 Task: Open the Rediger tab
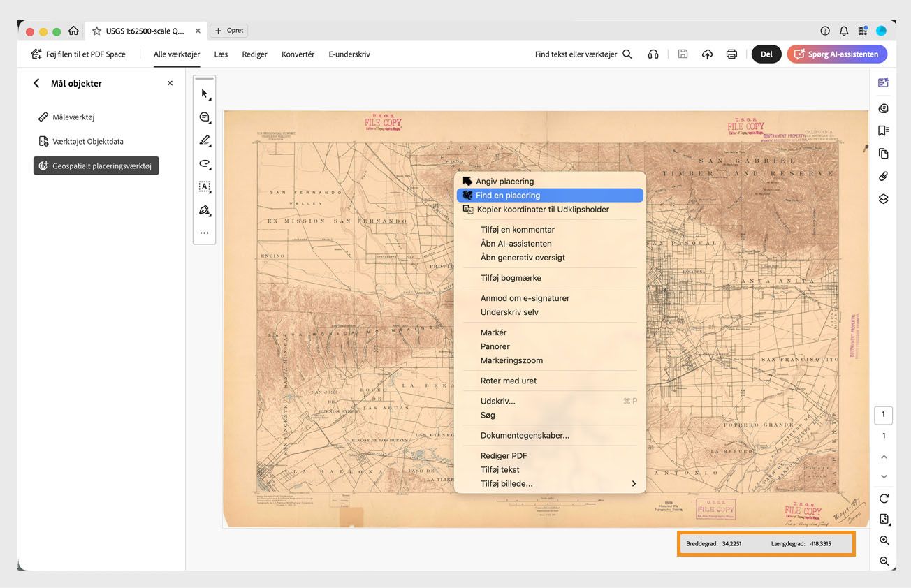click(x=254, y=54)
